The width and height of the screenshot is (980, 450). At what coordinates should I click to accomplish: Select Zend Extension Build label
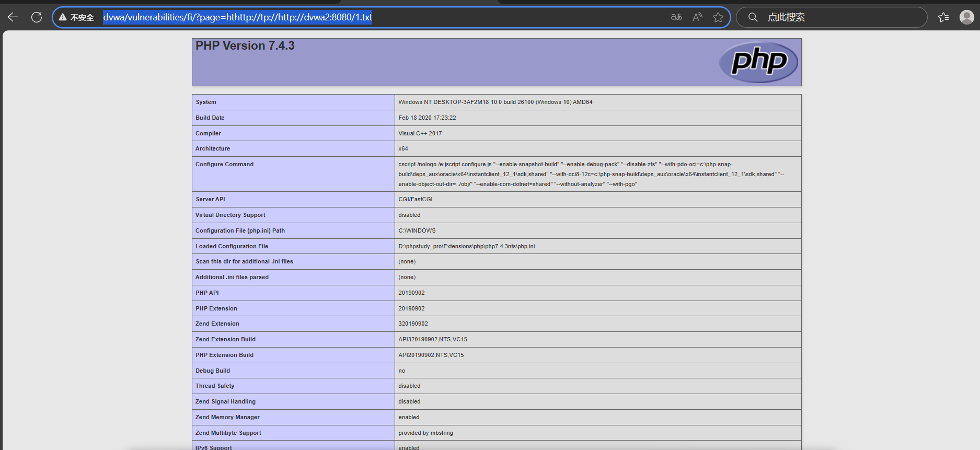[226, 340]
